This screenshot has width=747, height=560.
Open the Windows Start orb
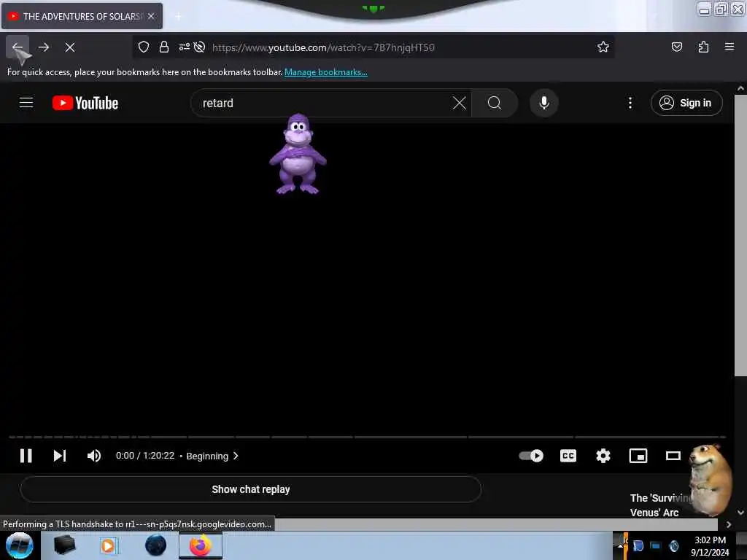point(20,545)
